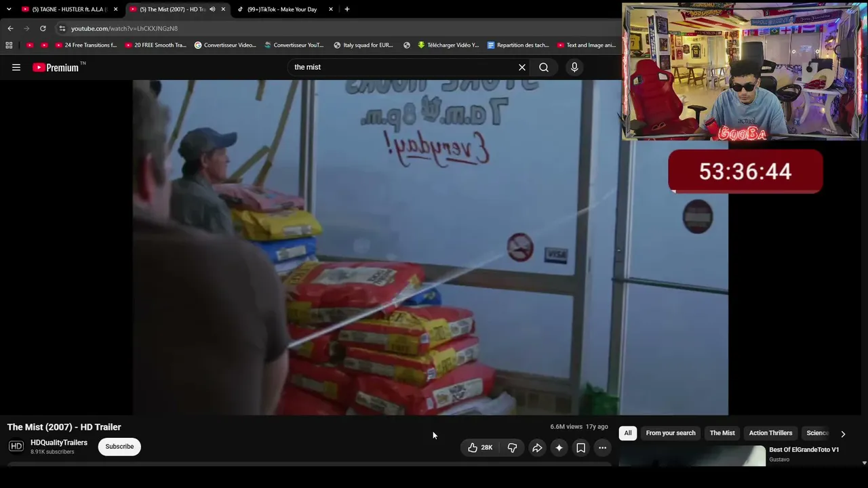Dislike The Mist trailer video
868x488 pixels.
512,447
